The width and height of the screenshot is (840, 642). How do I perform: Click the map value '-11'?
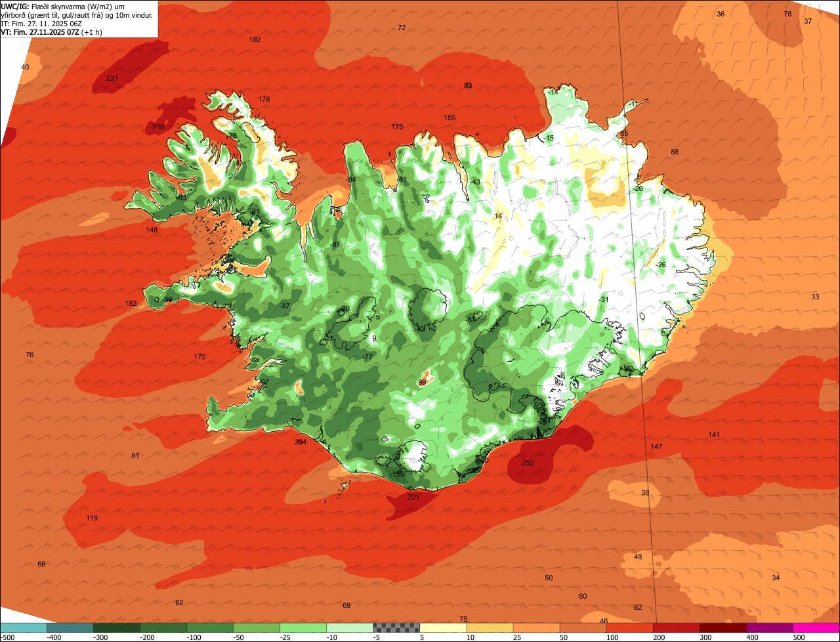pyautogui.click(x=633, y=104)
